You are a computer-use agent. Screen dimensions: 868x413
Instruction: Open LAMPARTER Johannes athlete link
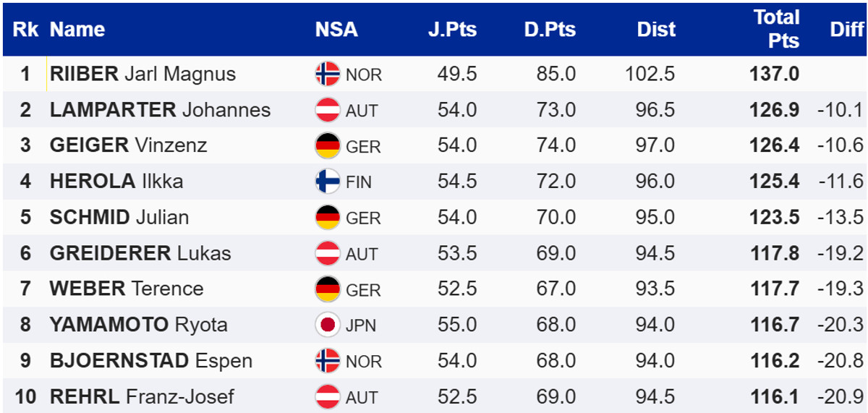click(160, 110)
